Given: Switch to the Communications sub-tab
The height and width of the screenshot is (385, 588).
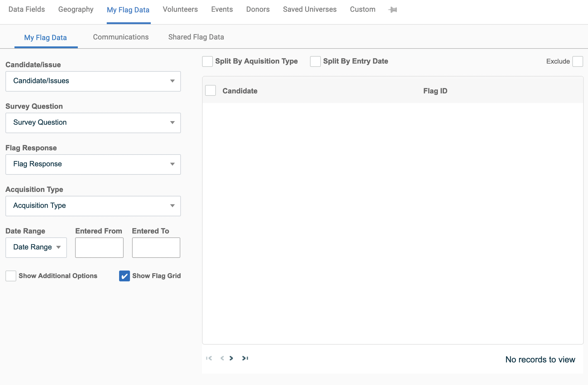Looking at the screenshot, I should [x=121, y=37].
